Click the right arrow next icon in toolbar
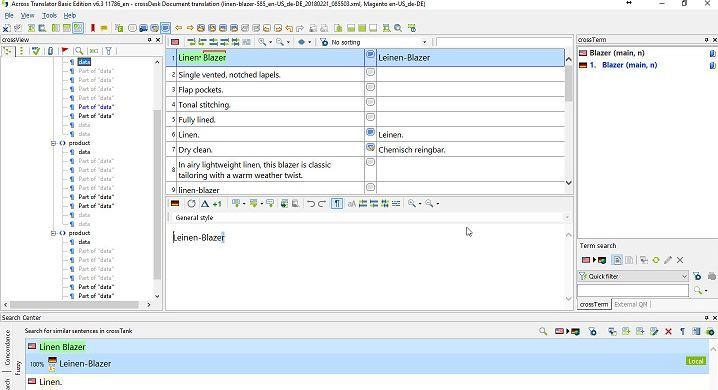The width and height of the screenshot is (718, 390). click(x=190, y=28)
